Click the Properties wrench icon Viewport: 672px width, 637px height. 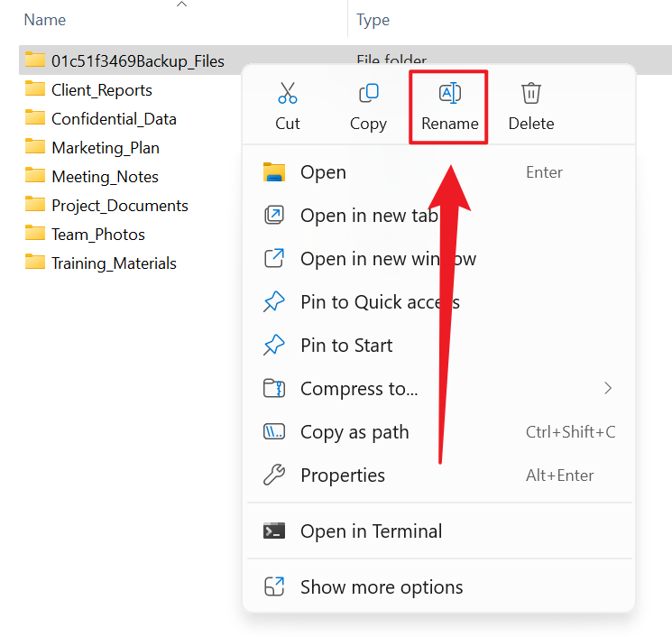click(x=274, y=475)
